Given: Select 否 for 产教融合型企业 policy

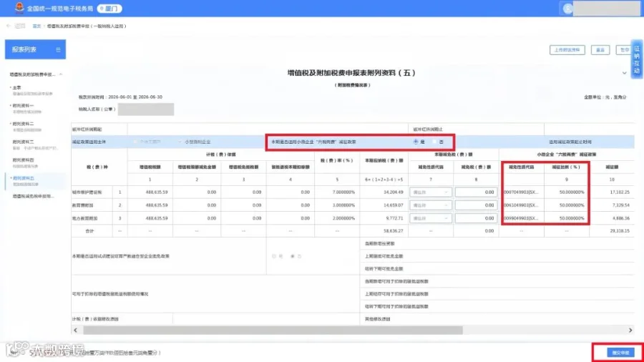Looking at the screenshot, I should pyautogui.click(x=293, y=256).
